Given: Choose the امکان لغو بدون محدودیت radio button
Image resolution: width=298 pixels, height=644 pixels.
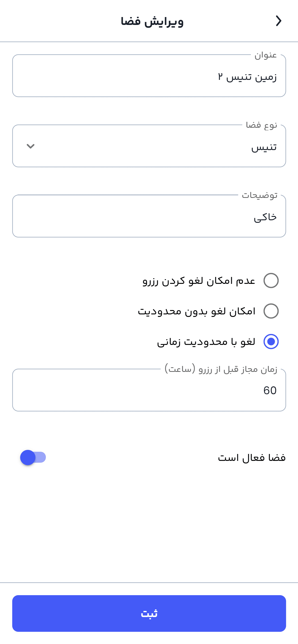Looking at the screenshot, I should (271, 311).
